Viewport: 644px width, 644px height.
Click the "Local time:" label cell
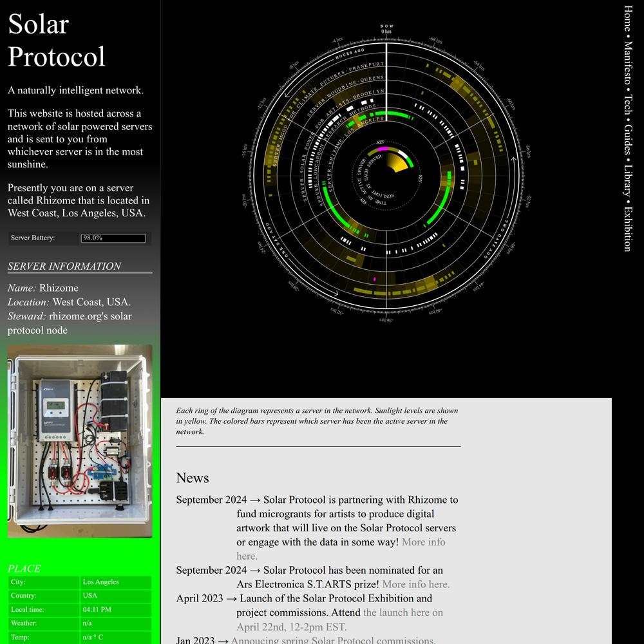tap(44, 609)
